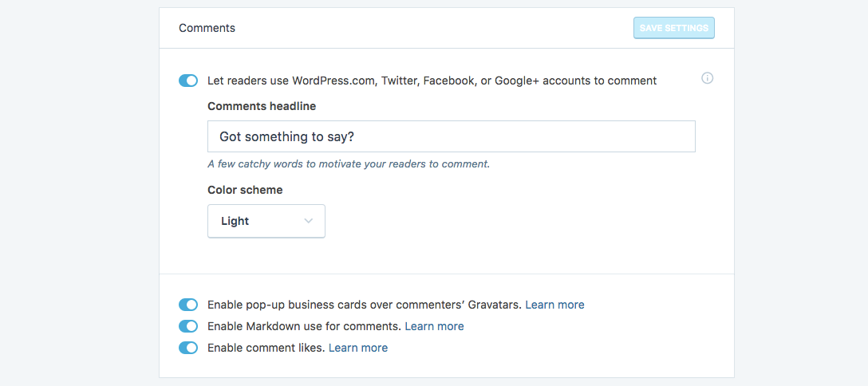Open the Color scheme dropdown showing Light

pyautogui.click(x=266, y=221)
